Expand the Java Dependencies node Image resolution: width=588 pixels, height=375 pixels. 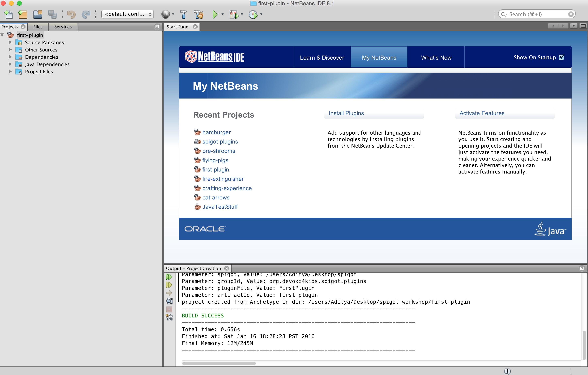pyautogui.click(x=10, y=64)
